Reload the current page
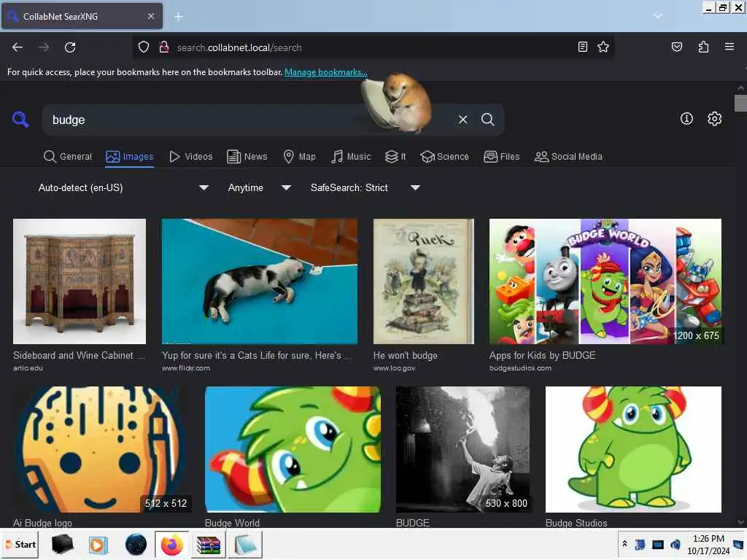 70,47
